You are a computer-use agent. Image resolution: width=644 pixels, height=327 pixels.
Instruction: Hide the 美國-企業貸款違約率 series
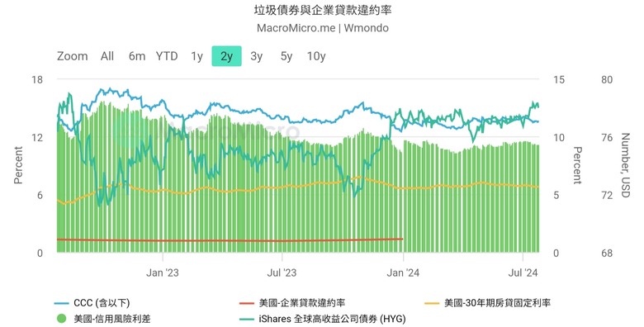tap(302, 303)
